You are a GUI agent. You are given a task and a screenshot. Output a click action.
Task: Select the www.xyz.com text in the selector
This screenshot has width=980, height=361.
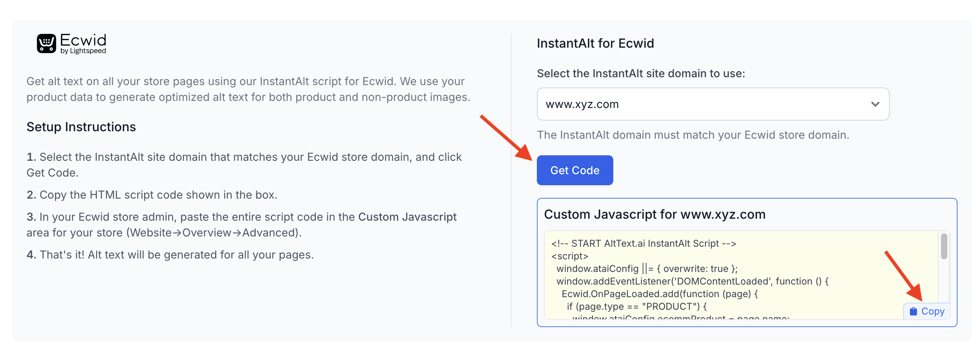(582, 104)
